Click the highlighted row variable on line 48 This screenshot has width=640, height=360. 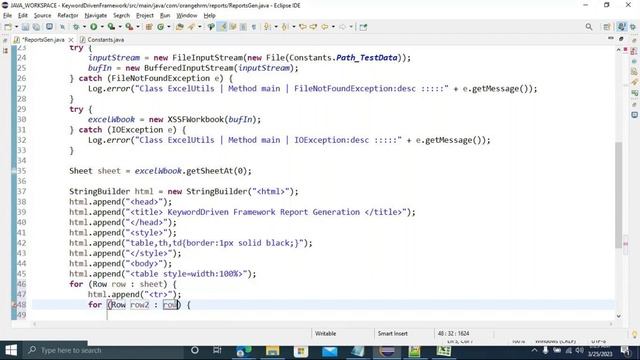pos(170,304)
